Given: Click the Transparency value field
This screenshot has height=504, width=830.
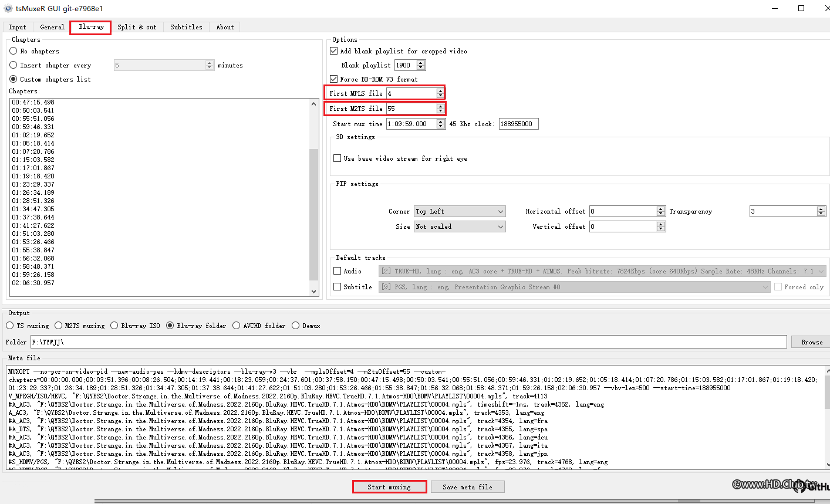Looking at the screenshot, I should tap(784, 211).
